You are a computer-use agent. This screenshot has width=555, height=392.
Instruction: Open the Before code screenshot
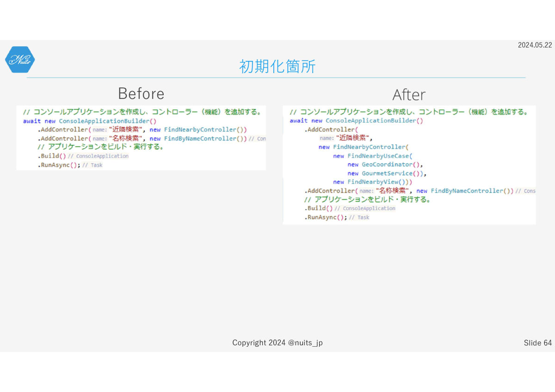(141, 138)
